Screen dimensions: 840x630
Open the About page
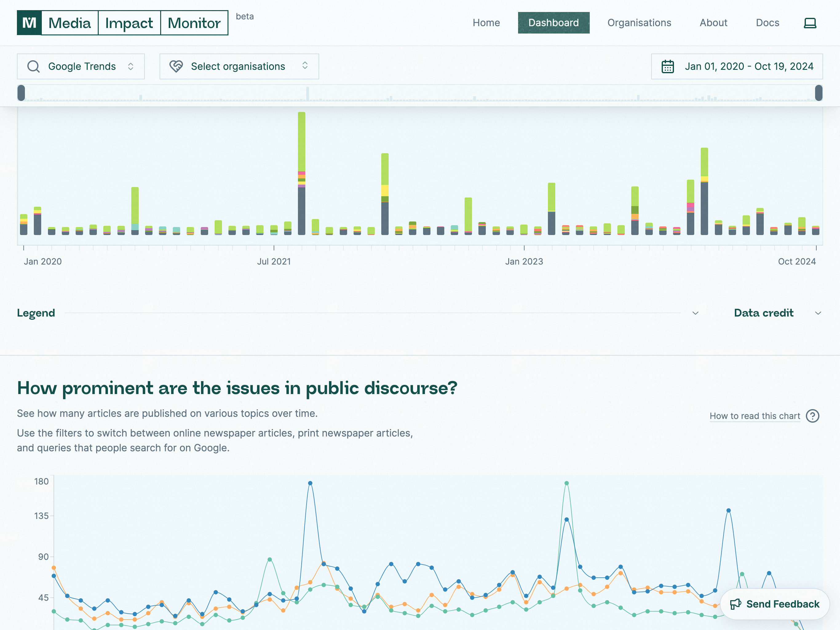click(714, 23)
